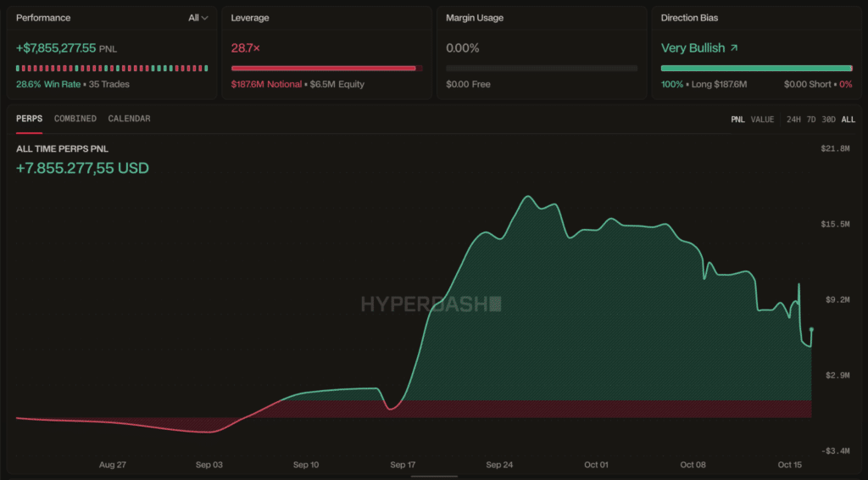Click the Direction Bias card title
This screenshot has height=480, width=868.
point(689,18)
